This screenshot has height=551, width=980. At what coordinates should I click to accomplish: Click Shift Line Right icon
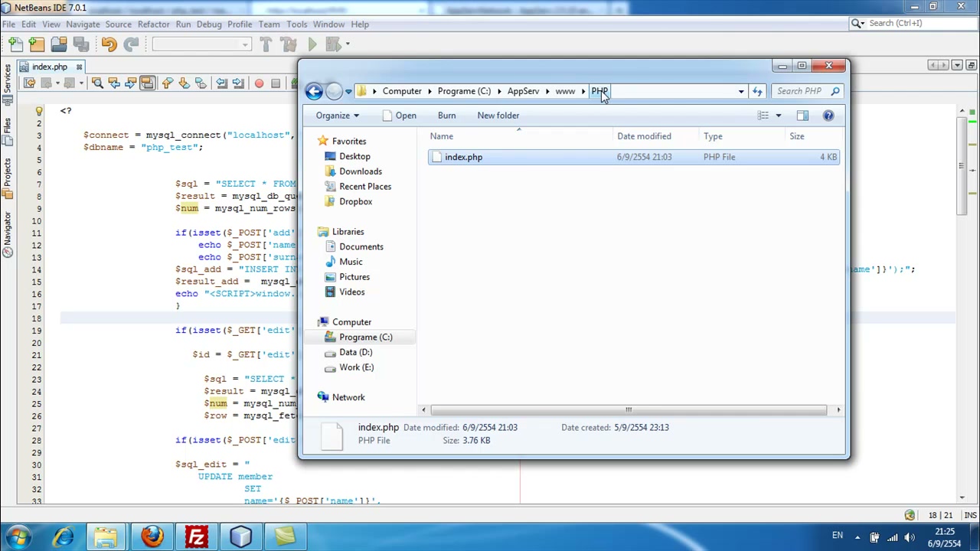[238, 83]
